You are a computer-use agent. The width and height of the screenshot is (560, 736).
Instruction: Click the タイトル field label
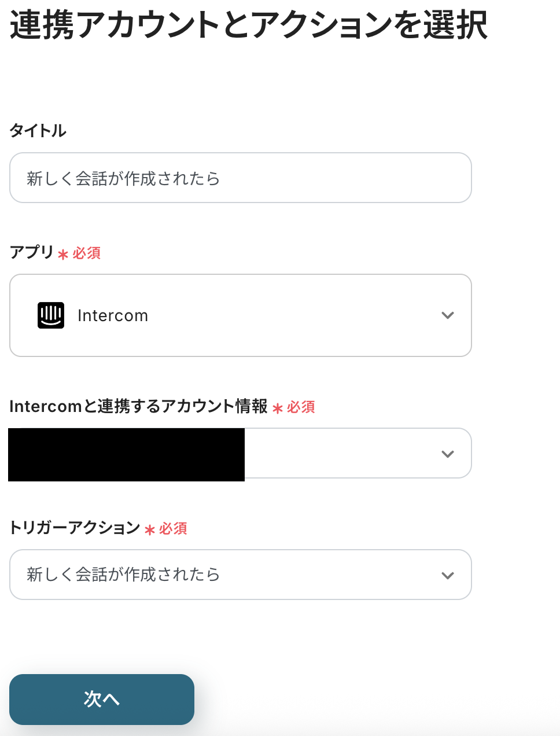38,131
